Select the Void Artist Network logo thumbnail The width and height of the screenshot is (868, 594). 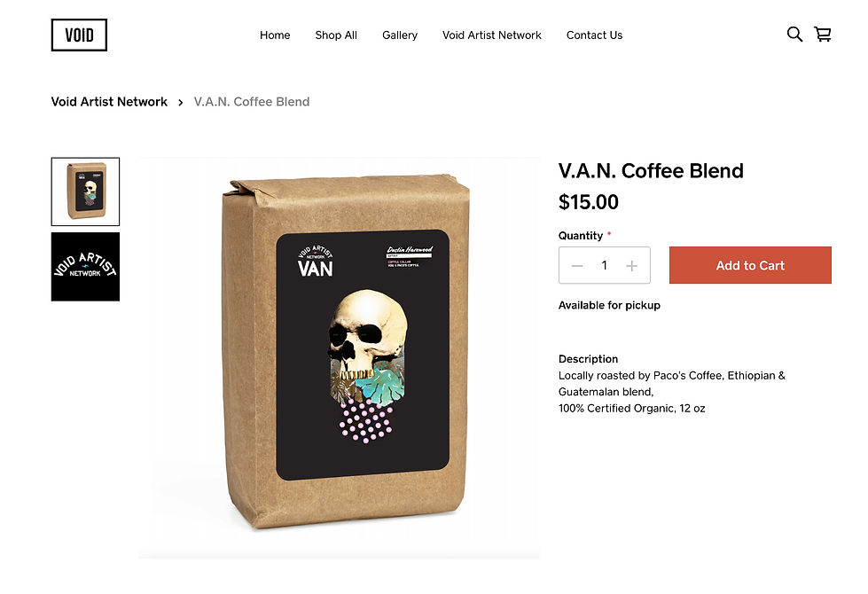85,267
